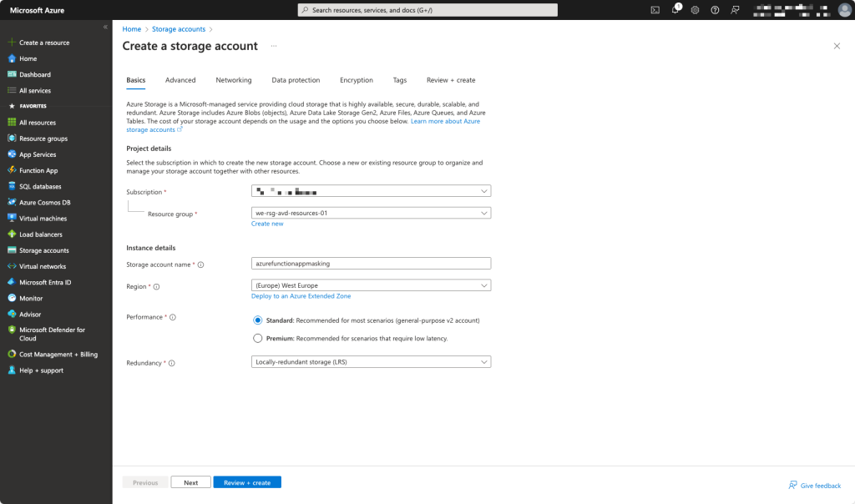Close the Create a storage account pane
Image resolution: width=855 pixels, height=504 pixels.
(837, 47)
